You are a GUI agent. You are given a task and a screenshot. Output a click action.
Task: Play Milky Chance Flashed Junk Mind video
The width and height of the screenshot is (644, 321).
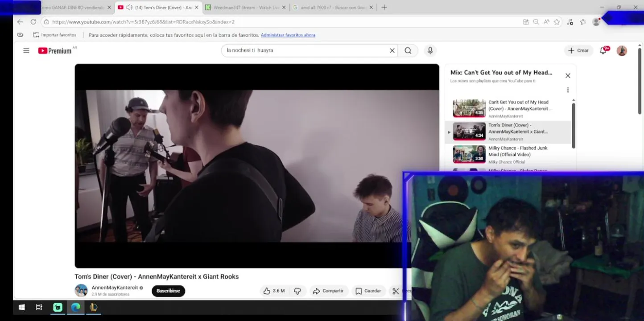[x=469, y=154]
